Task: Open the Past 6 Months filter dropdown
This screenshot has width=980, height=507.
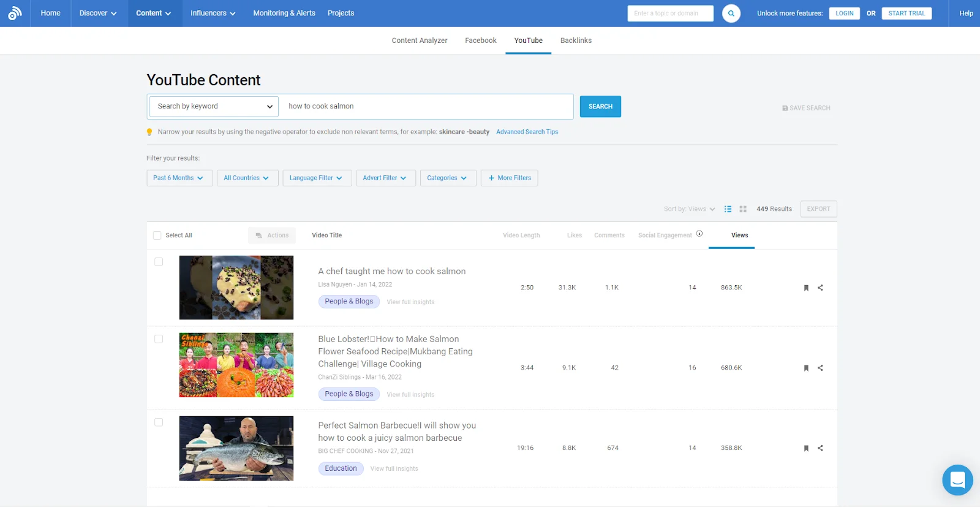Action: [179, 178]
